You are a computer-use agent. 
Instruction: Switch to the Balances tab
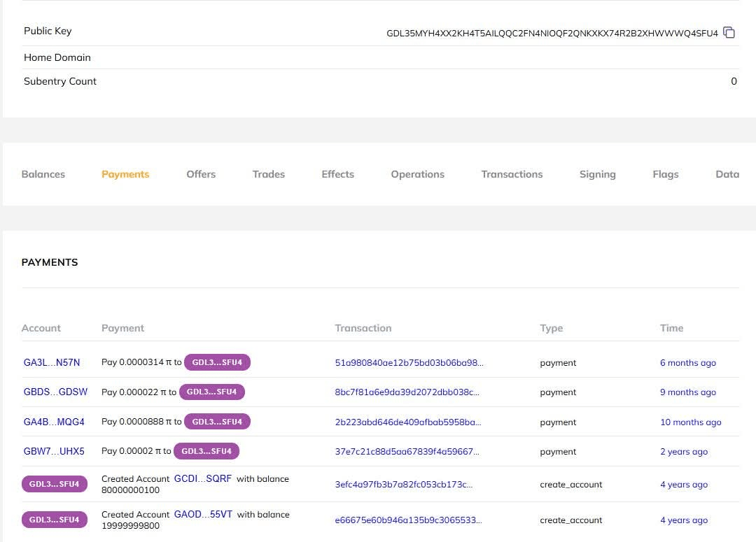43,174
